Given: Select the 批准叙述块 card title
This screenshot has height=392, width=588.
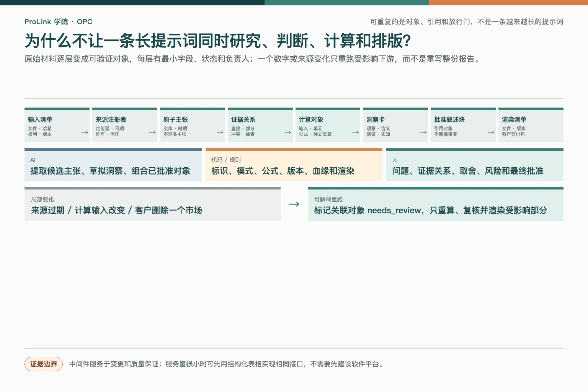Looking at the screenshot, I should pos(450,120).
